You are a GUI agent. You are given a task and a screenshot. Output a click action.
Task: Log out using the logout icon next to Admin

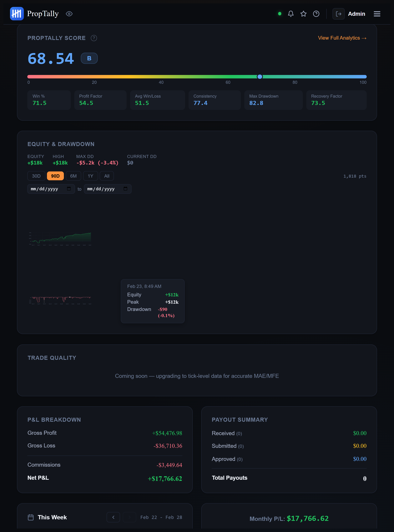click(338, 14)
